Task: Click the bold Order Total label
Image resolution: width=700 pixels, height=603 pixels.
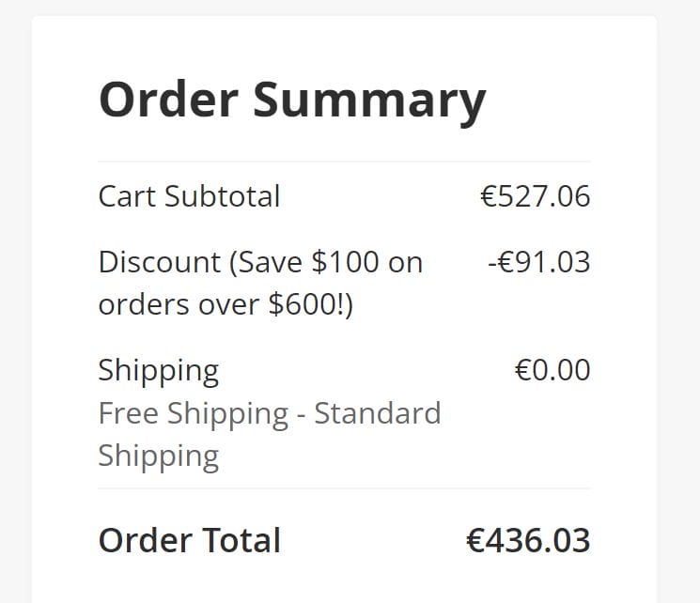Action: coord(189,540)
